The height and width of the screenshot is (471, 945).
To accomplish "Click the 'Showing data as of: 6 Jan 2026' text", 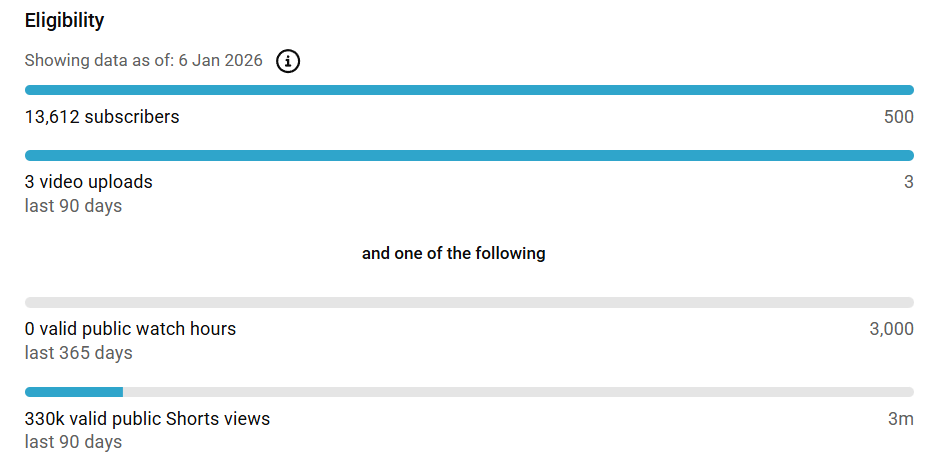I will click(143, 61).
